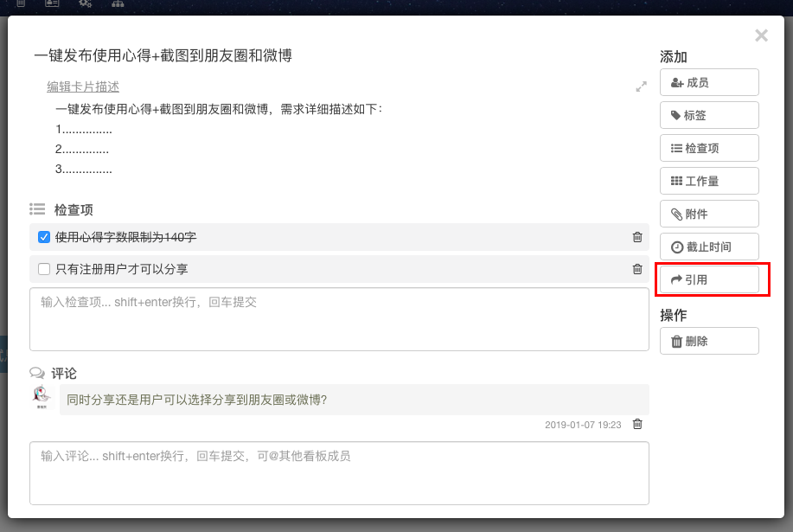Uncheck the 使用心得字数限制为140字 item
This screenshot has width=793, height=532.
pyautogui.click(x=43, y=236)
